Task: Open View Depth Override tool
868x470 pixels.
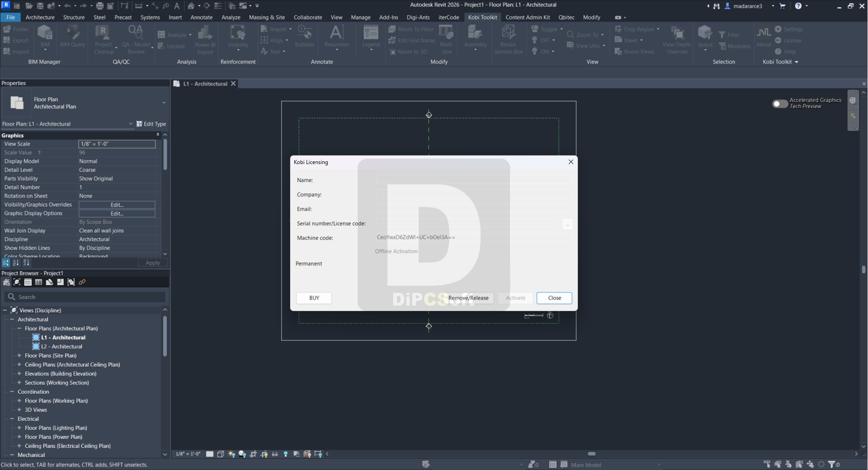Action: [677, 39]
